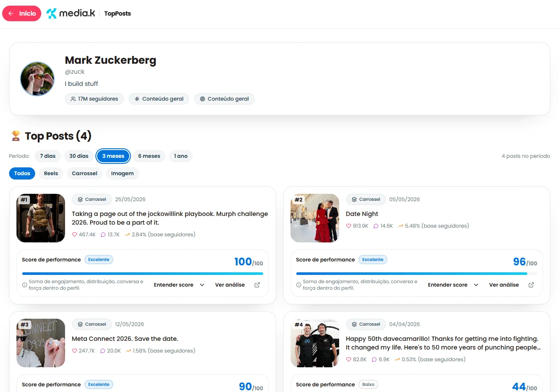Expand Entender score on the Date Night post
Image resolution: width=559 pixels, height=392 pixels.
(453, 285)
